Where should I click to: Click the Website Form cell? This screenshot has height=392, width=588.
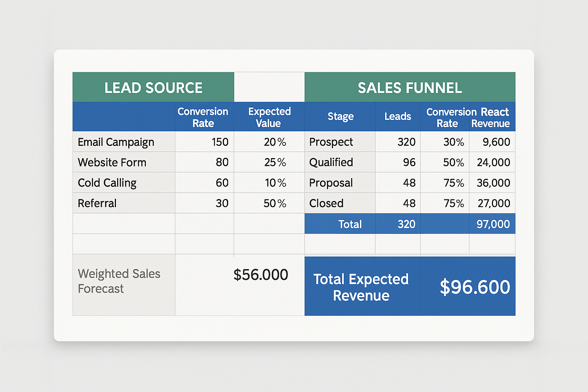(x=124, y=162)
